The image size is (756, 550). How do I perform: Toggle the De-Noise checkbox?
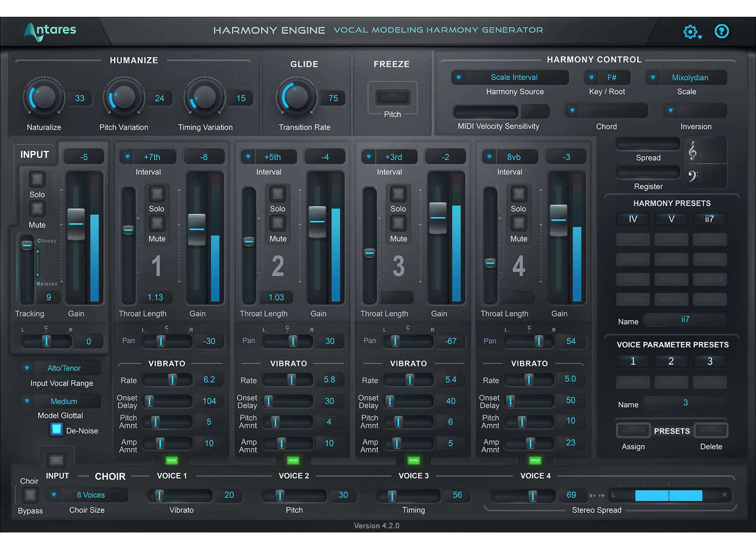pos(56,429)
